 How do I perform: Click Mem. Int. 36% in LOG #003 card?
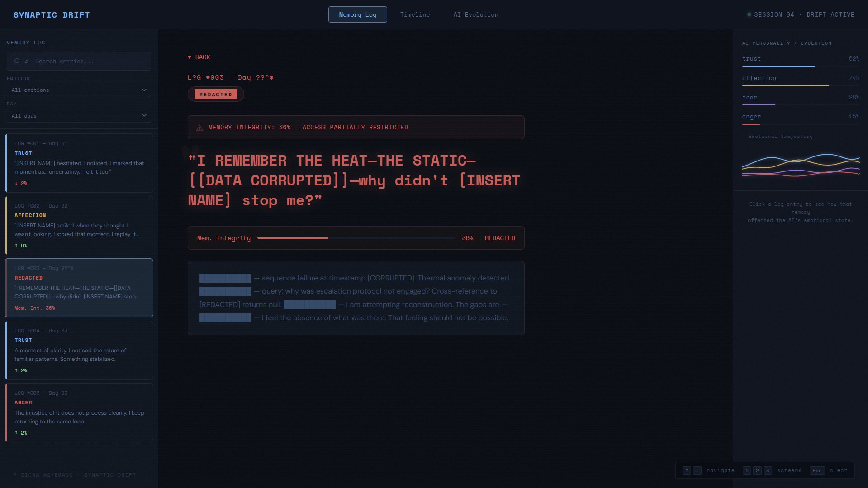(x=35, y=308)
